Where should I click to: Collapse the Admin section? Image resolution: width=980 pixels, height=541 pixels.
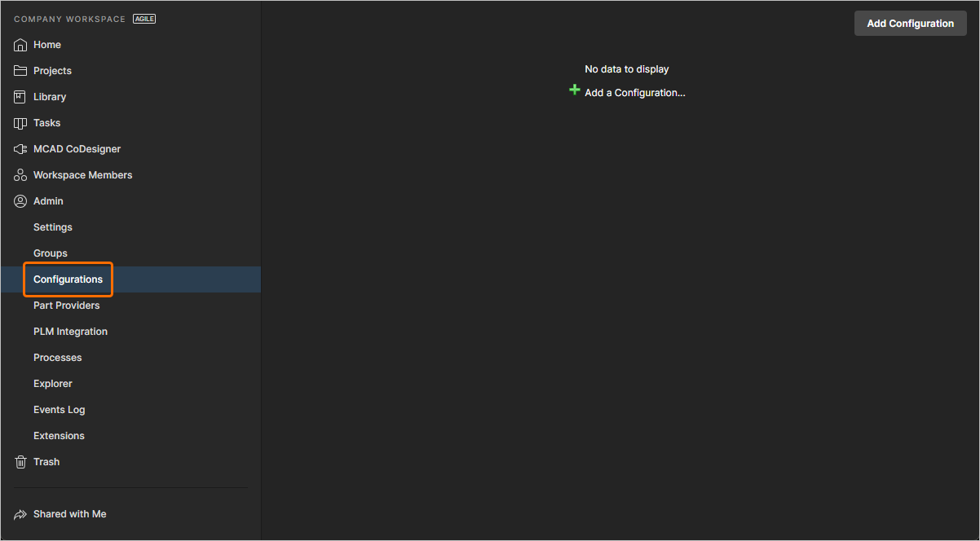pyautogui.click(x=48, y=201)
